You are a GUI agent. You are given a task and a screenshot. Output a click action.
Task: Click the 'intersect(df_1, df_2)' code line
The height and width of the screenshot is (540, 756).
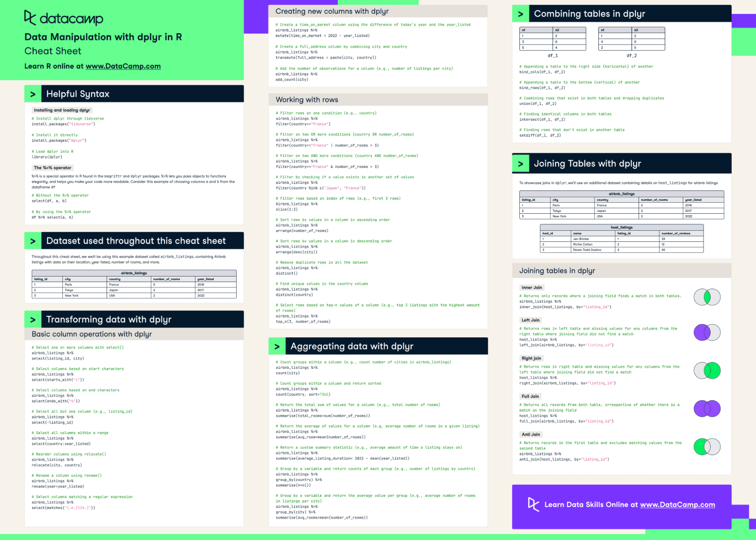click(x=542, y=119)
